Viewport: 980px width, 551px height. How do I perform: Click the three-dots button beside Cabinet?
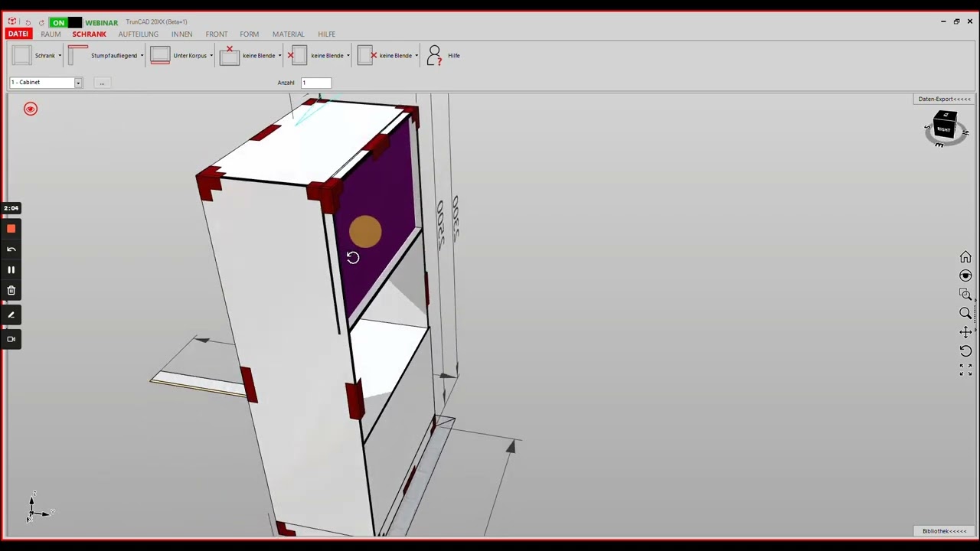pyautogui.click(x=102, y=83)
